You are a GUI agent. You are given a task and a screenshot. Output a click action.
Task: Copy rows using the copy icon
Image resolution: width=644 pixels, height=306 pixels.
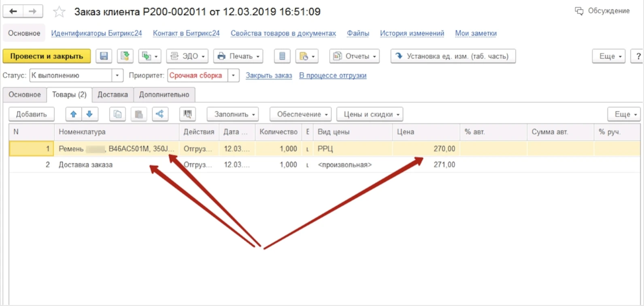[117, 114]
